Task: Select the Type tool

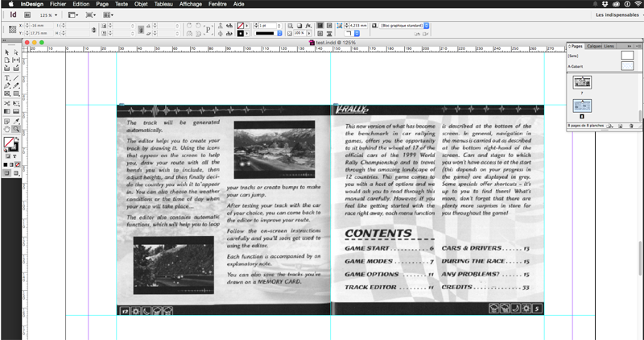Action: pyautogui.click(x=7, y=77)
